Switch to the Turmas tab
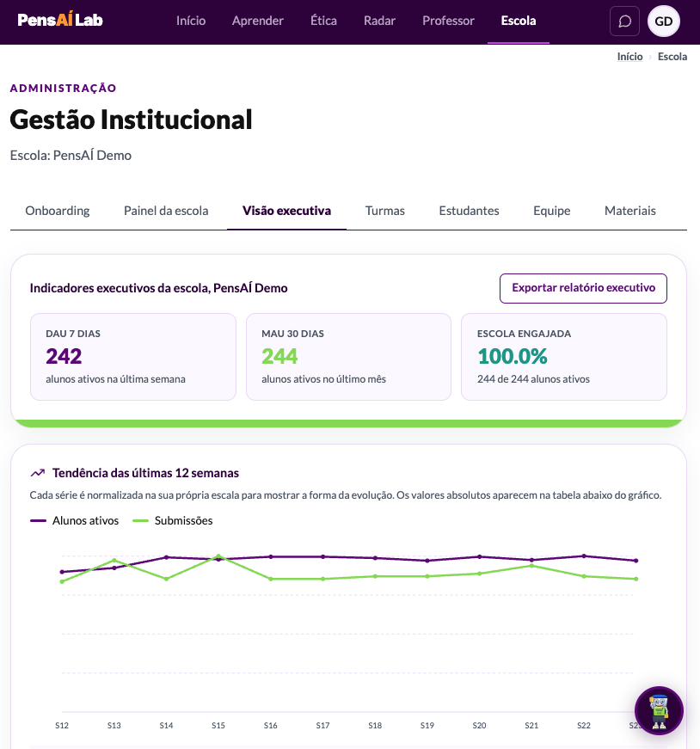 pyautogui.click(x=385, y=211)
